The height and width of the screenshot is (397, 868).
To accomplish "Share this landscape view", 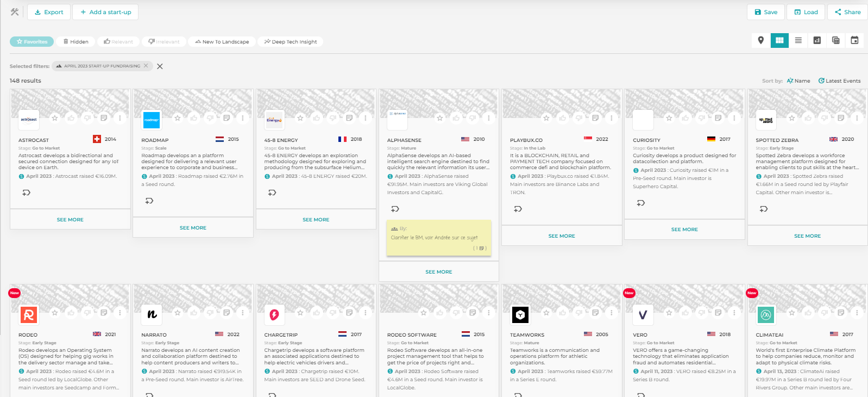I will [847, 12].
